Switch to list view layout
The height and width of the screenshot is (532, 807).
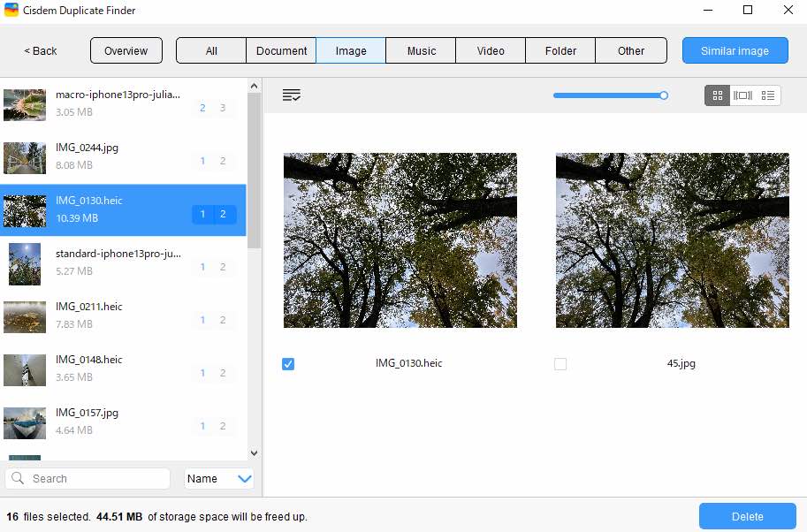(x=768, y=95)
